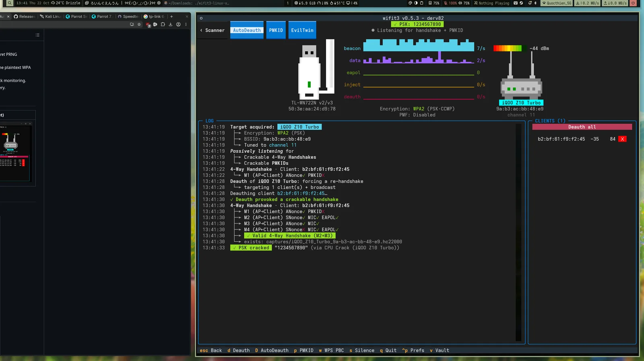
Task: Click the green PSK: 1234567890 badge
Action: 417,24
